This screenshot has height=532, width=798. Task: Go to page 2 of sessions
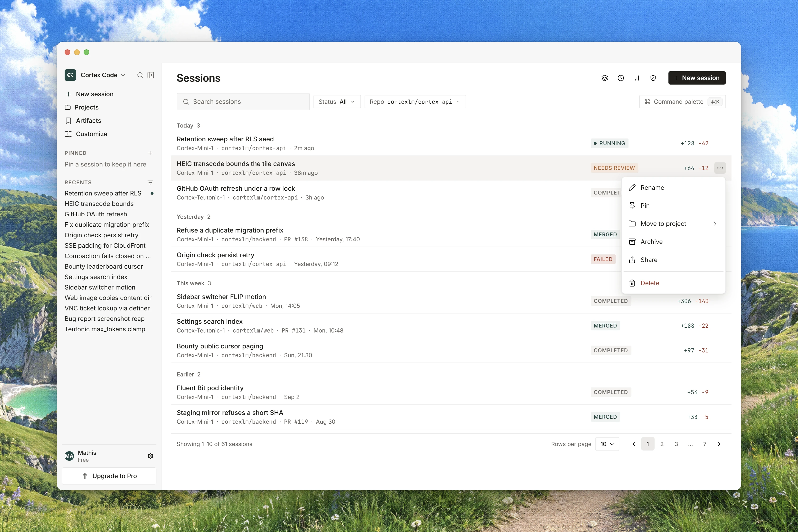pos(662,444)
